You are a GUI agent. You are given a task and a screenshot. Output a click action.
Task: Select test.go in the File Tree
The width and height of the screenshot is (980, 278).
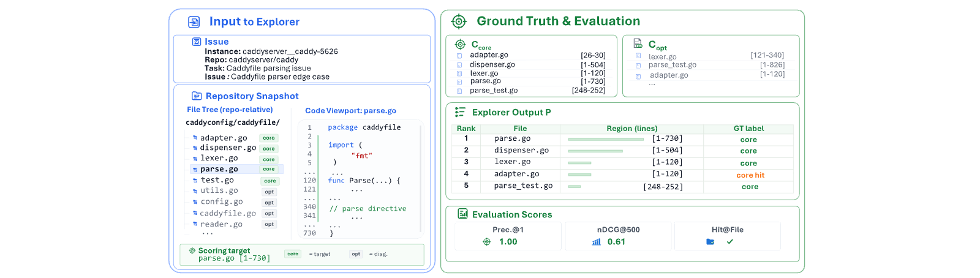[217, 180]
